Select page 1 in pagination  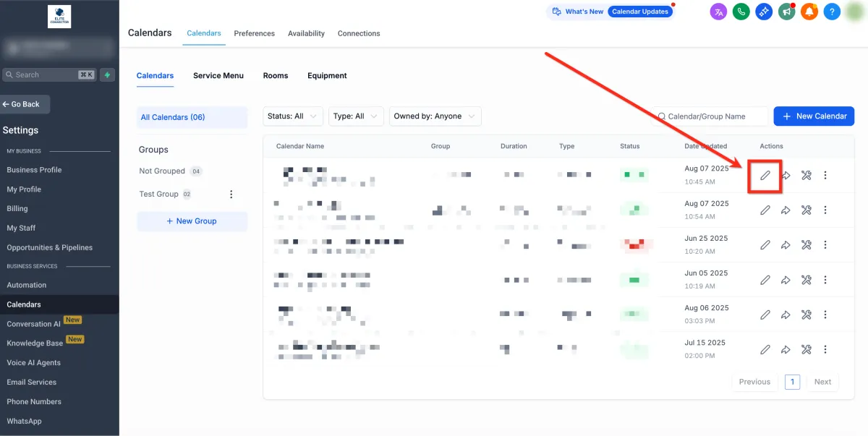click(x=792, y=382)
